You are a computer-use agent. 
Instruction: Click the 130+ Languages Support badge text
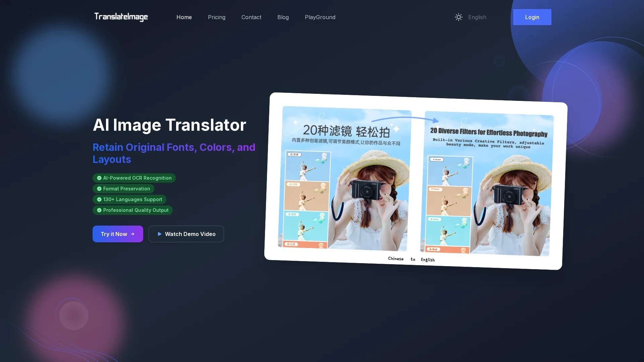click(x=132, y=199)
